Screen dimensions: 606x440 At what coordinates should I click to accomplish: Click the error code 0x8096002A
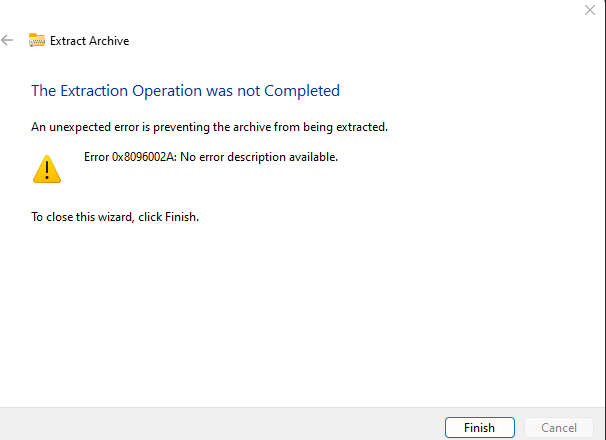(x=144, y=157)
